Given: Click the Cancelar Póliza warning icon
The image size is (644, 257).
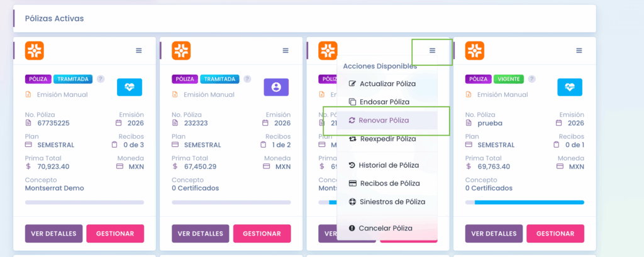Looking at the screenshot, I should pos(352,228).
